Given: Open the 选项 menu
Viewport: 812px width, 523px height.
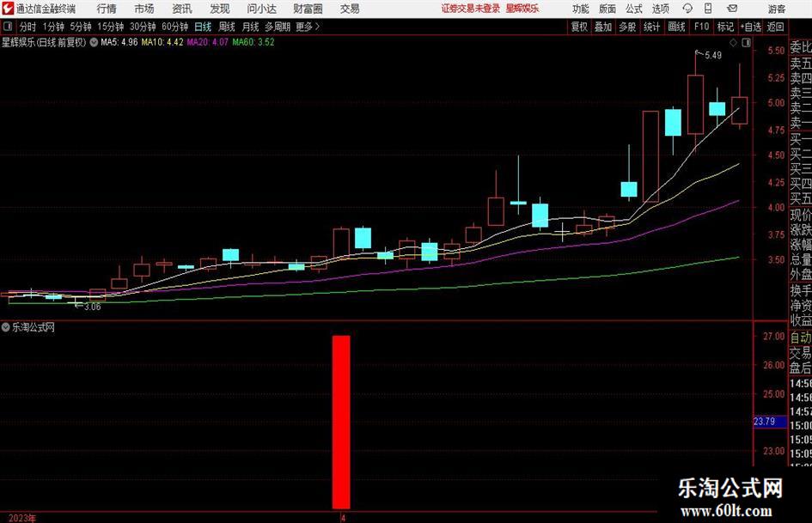Looking at the screenshot, I should pyautogui.click(x=660, y=9).
